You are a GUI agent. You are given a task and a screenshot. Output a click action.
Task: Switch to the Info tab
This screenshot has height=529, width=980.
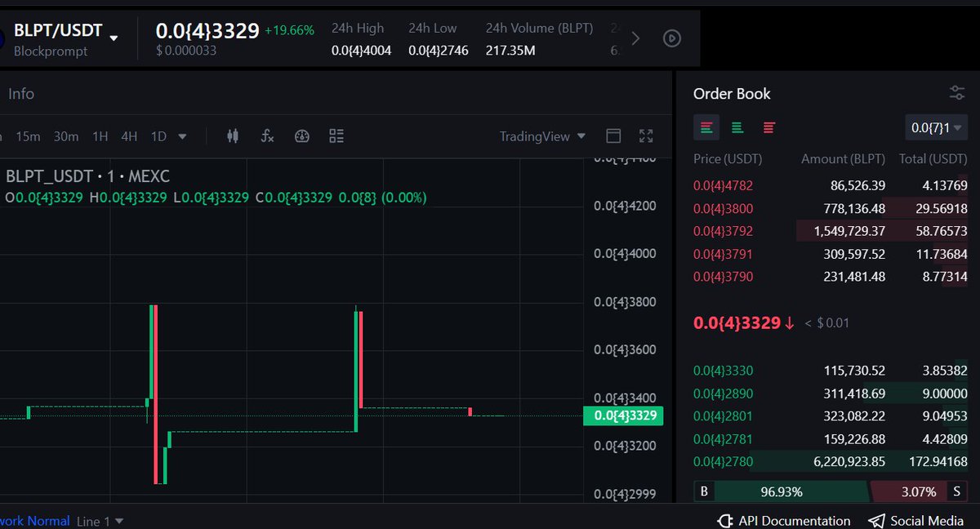[20, 93]
